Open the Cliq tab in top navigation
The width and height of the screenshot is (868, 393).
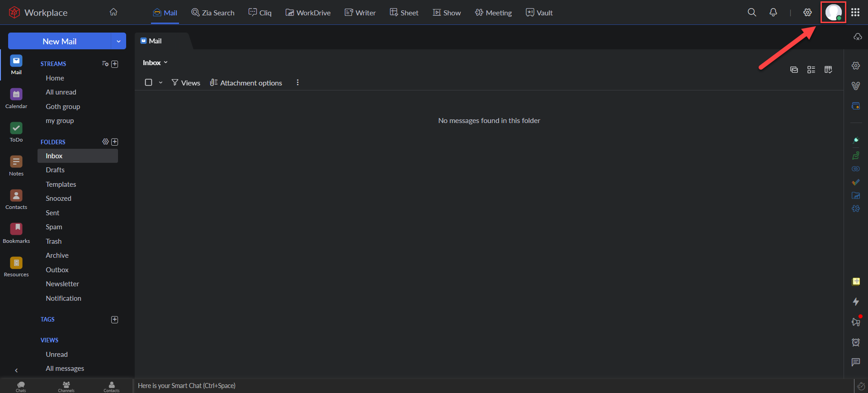[x=260, y=13]
